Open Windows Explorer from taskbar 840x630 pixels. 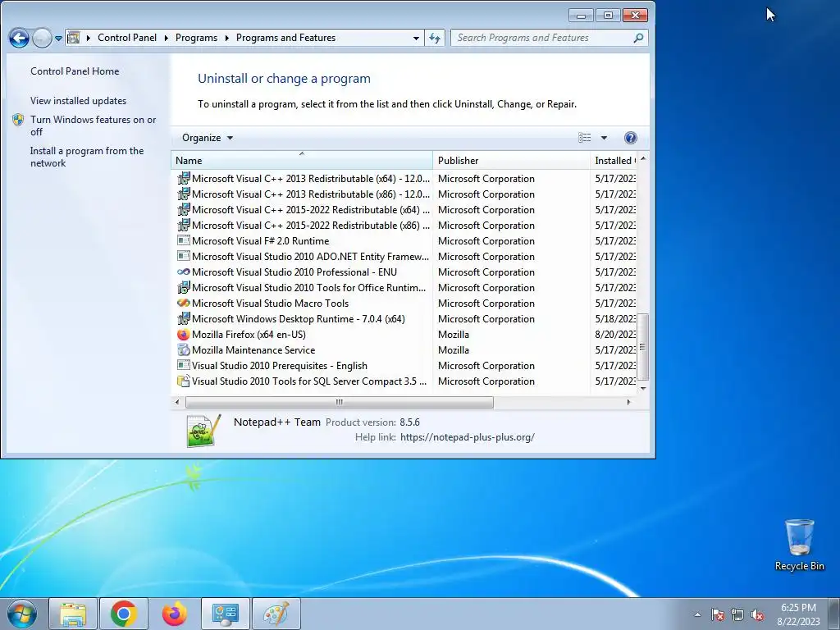click(73, 614)
